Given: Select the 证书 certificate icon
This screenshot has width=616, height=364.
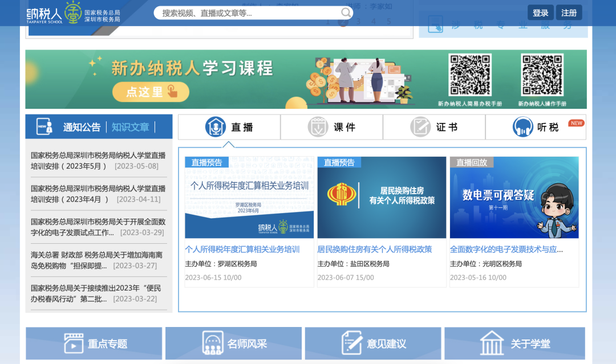Looking at the screenshot, I should click(x=420, y=126).
